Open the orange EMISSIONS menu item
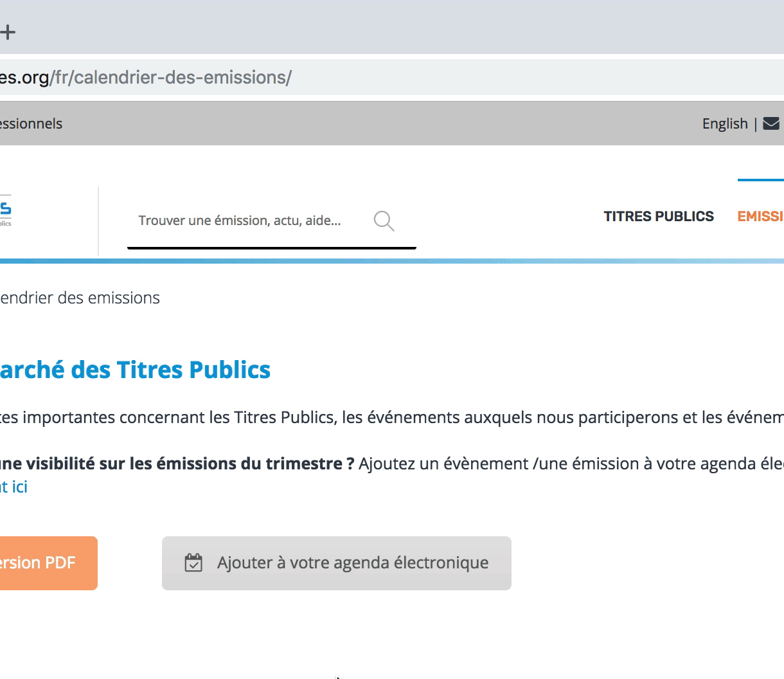The height and width of the screenshot is (679, 784). click(x=760, y=217)
